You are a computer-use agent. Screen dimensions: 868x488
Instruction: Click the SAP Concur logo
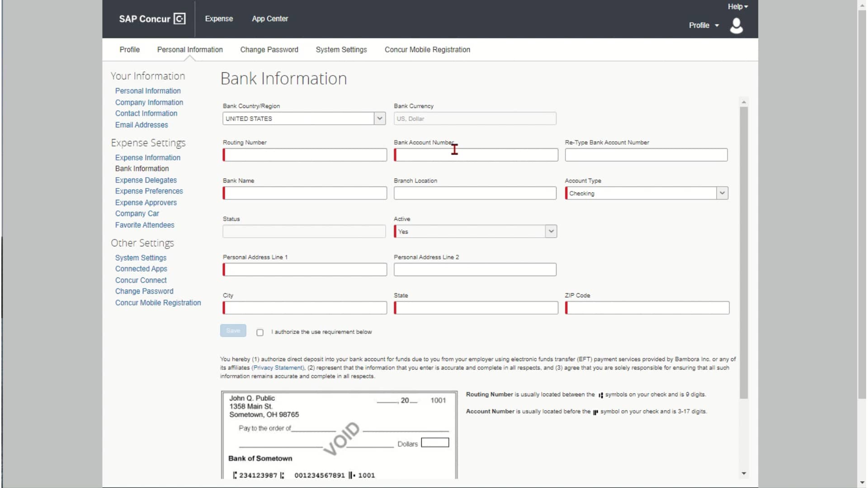[x=153, y=19]
